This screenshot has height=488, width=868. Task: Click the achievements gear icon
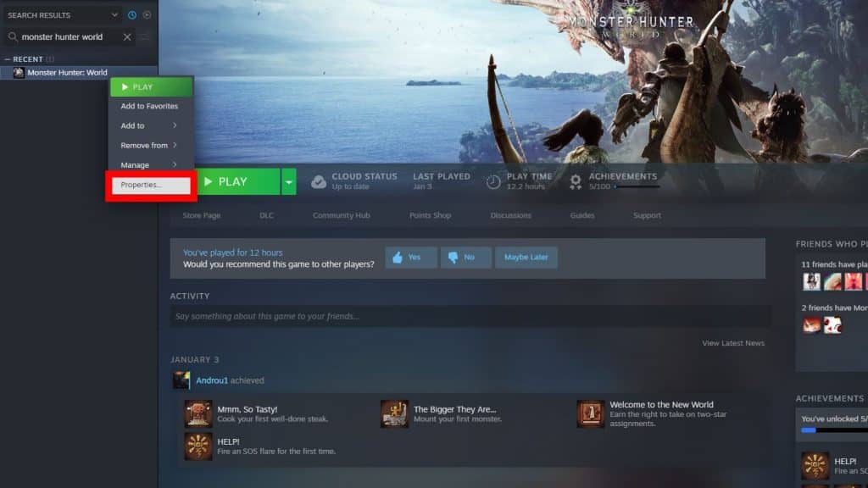[x=576, y=181]
